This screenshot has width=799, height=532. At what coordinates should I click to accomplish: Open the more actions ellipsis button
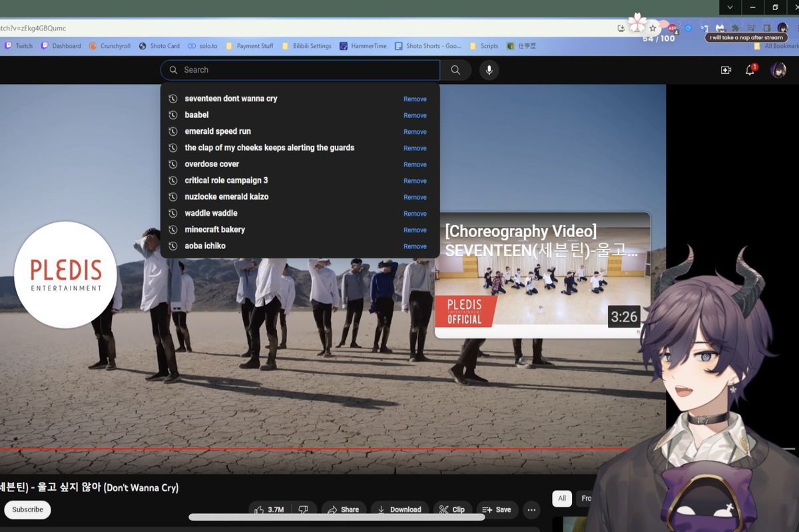531,509
